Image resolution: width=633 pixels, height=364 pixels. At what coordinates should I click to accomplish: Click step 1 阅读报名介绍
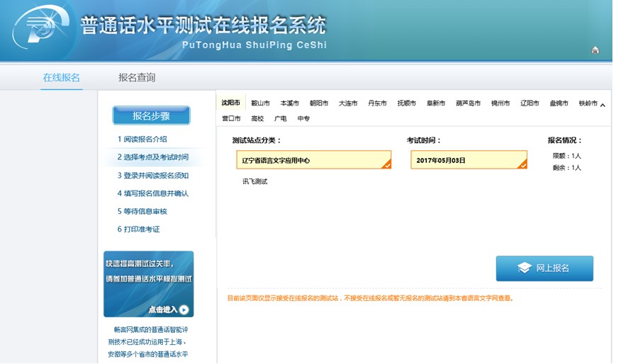point(142,140)
